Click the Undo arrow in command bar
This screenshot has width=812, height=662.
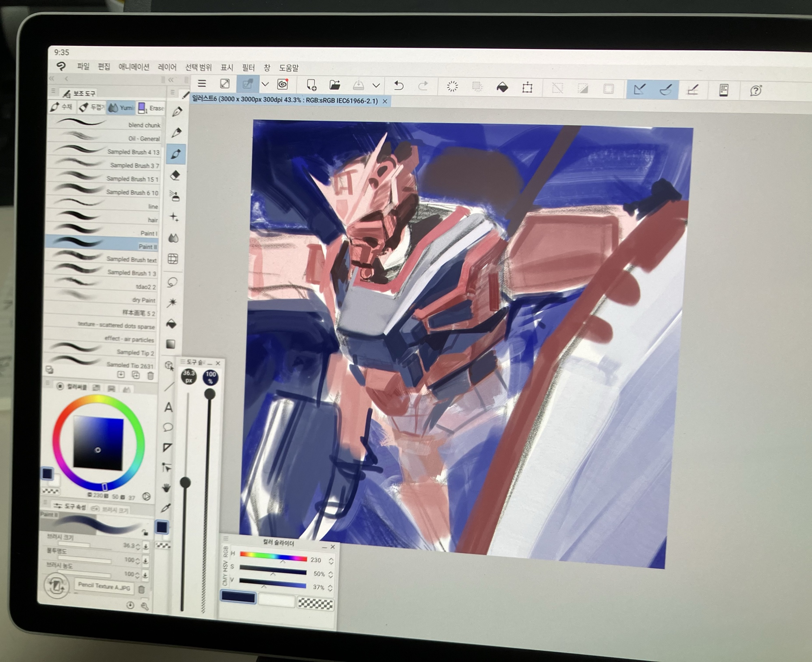click(399, 86)
